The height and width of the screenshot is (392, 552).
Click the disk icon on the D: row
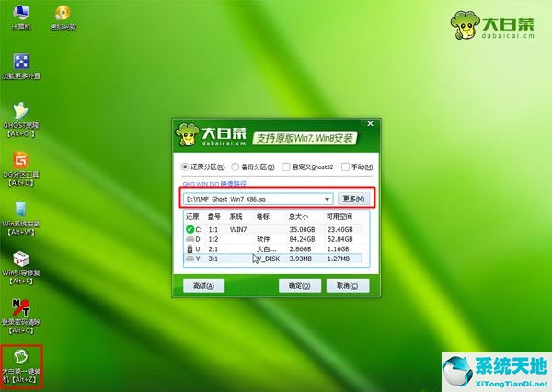[x=190, y=239]
